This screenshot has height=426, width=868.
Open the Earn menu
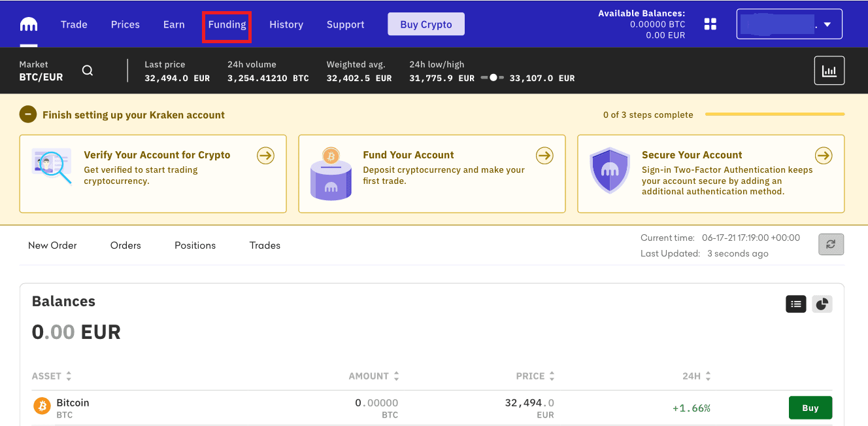pos(174,24)
